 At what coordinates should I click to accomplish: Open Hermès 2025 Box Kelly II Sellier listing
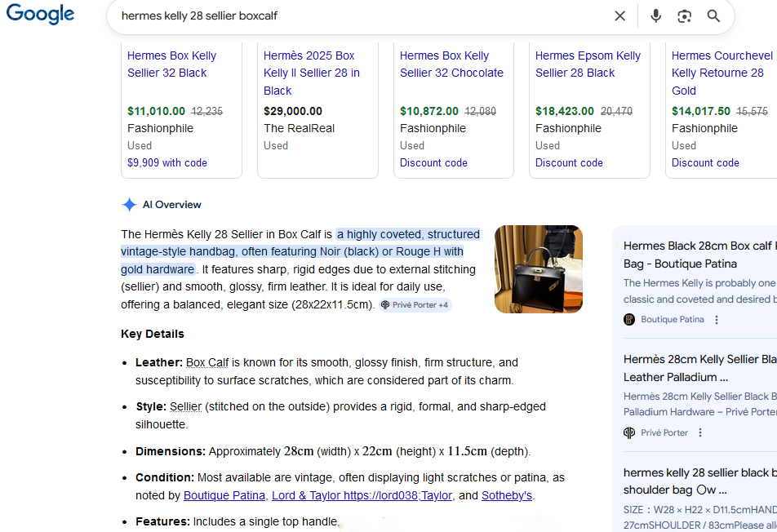(311, 73)
